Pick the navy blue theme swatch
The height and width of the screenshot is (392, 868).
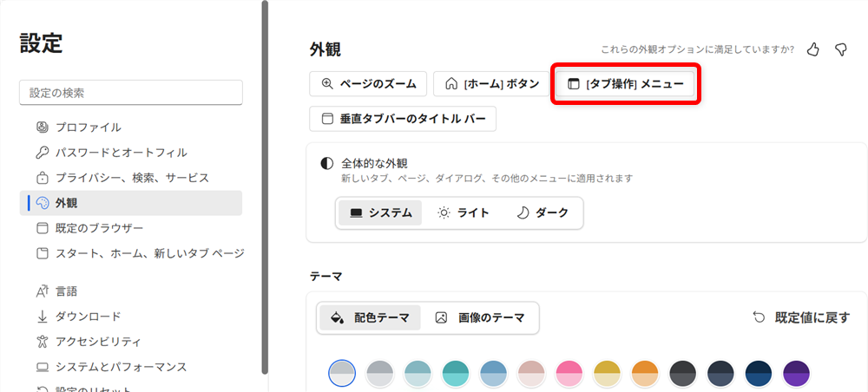(759, 374)
